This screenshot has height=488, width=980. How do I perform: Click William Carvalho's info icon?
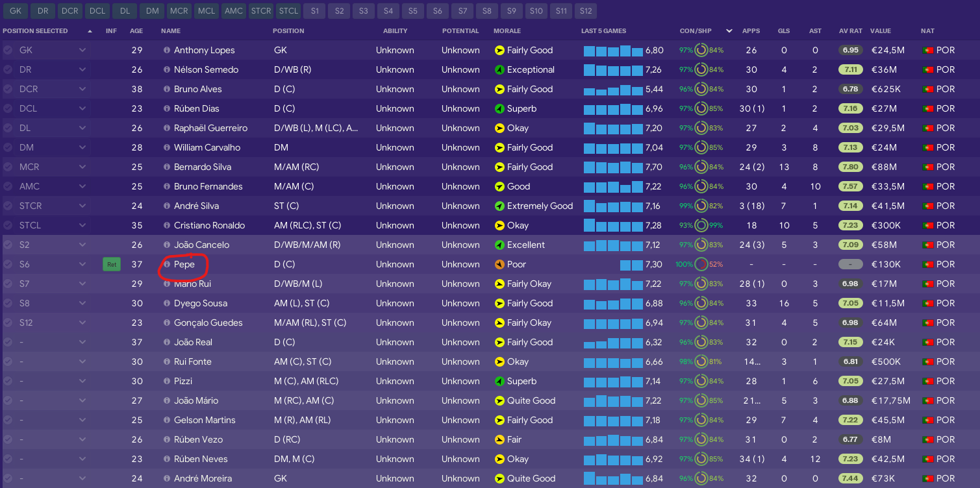click(x=167, y=147)
